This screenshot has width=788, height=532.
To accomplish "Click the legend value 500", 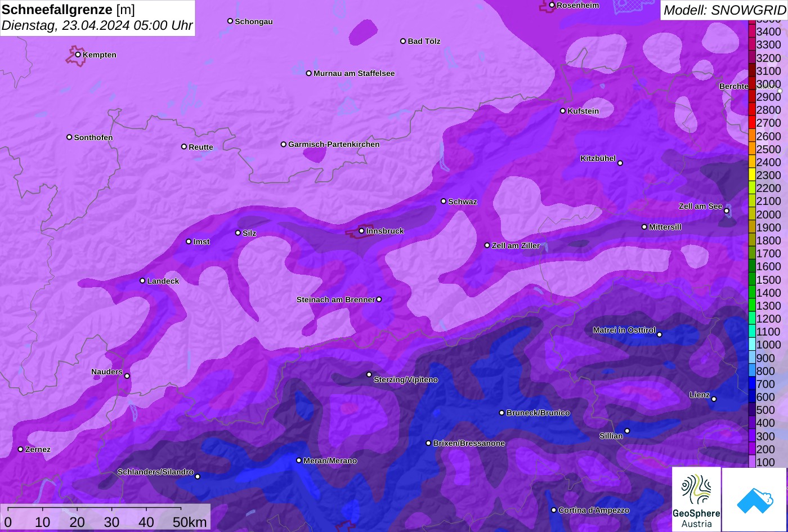I will [765, 410].
